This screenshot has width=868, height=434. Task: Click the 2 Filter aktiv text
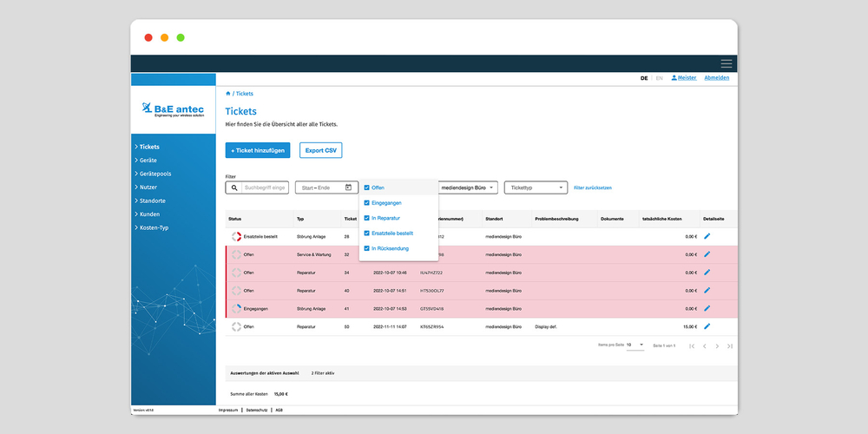coord(323,373)
